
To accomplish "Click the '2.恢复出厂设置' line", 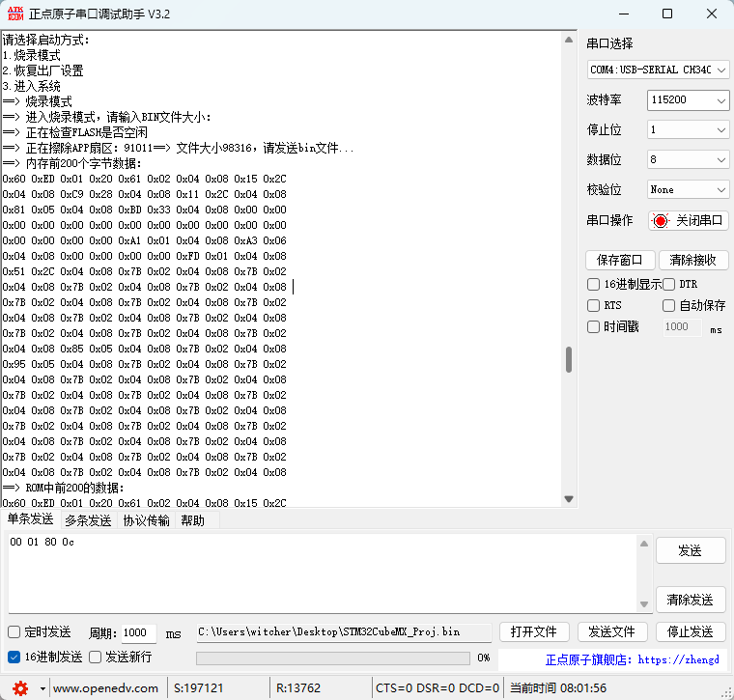I will tap(42, 70).
